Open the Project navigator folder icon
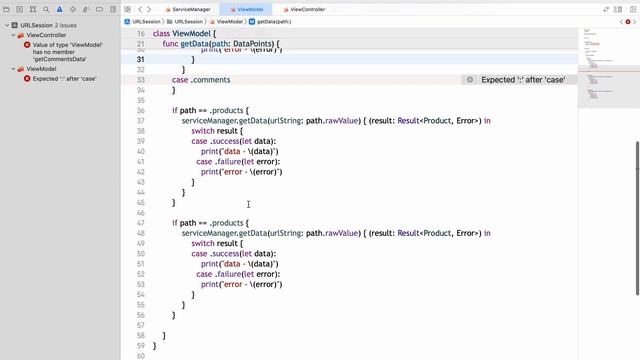This screenshot has height=360, width=640. point(6,9)
